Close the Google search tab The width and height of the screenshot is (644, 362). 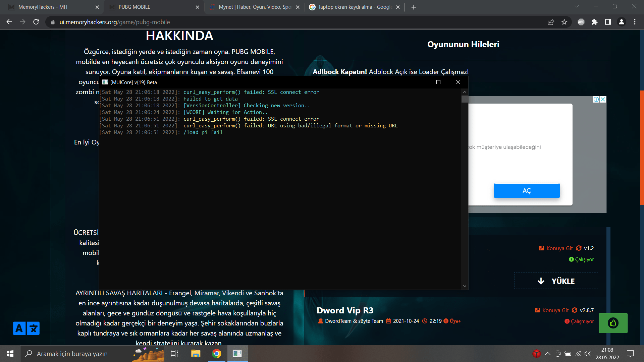pos(398,7)
